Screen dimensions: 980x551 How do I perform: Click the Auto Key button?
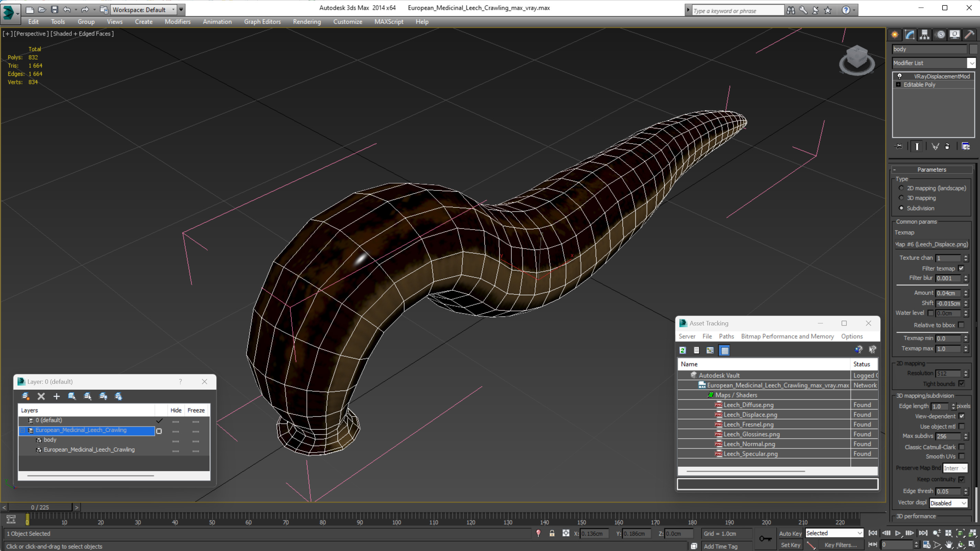click(790, 533)
